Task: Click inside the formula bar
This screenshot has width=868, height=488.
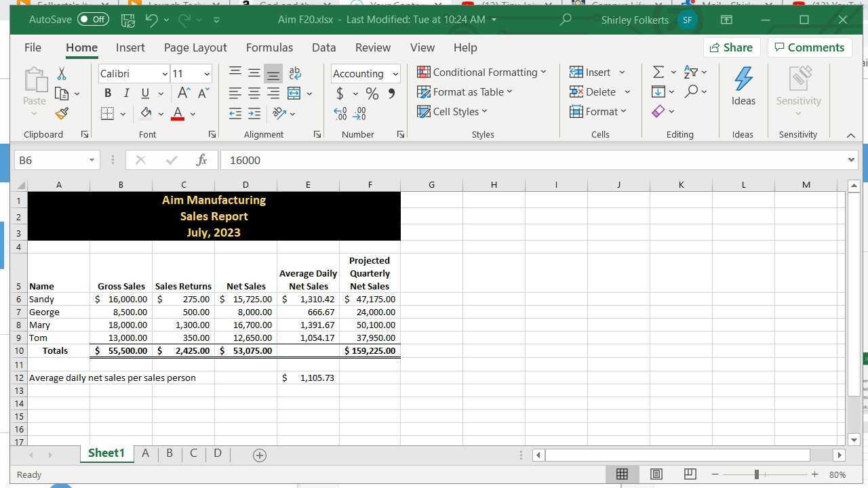Action: pyautogui.click(x=407, y=160)
